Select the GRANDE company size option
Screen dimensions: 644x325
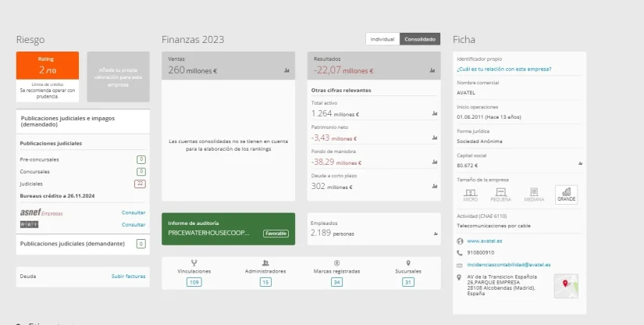coord(566,194)
